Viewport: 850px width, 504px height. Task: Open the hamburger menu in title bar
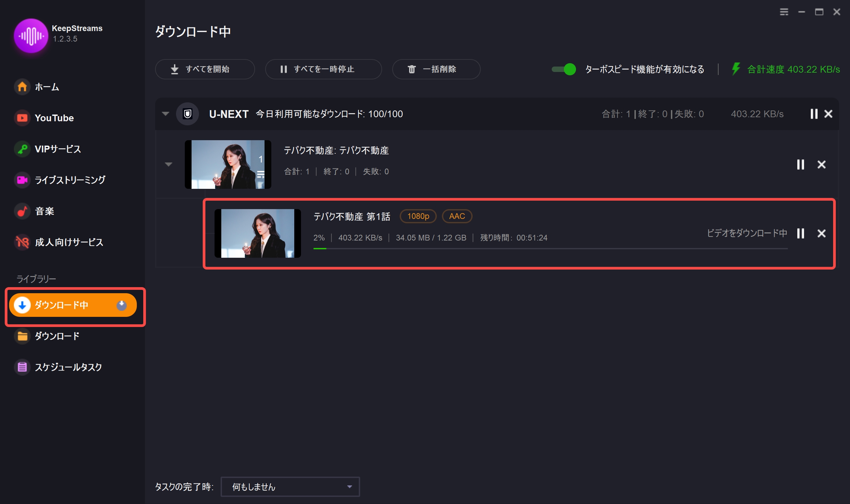784,12
